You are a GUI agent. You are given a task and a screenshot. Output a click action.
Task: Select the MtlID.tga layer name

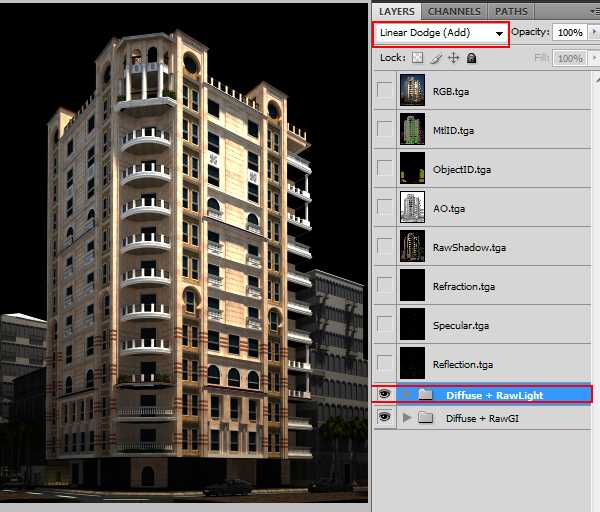[x=453, y=131]
